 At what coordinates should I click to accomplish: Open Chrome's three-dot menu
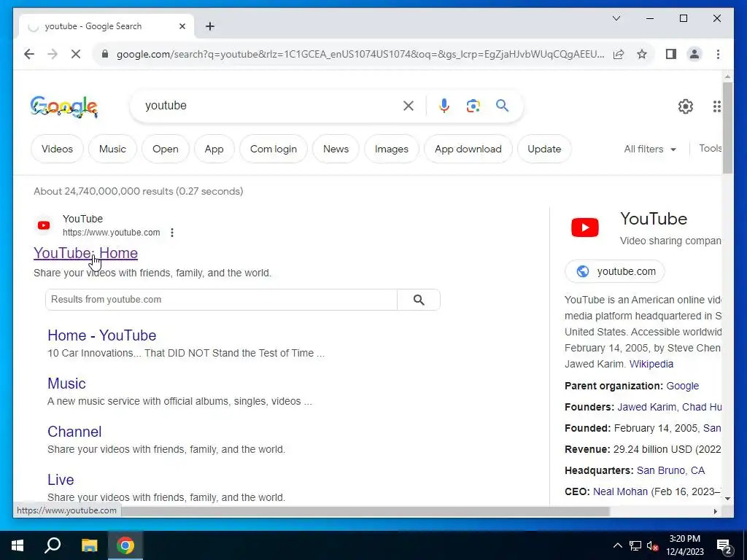[x=718, y=54]
